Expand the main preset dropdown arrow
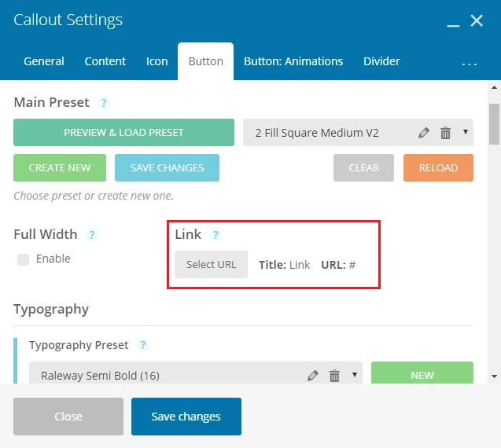 coord(466,132)
